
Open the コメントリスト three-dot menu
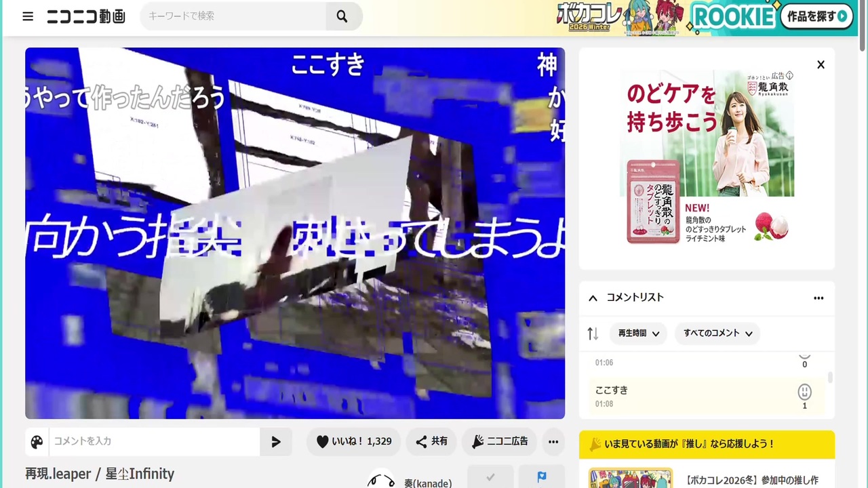click(x=818, y=298)
